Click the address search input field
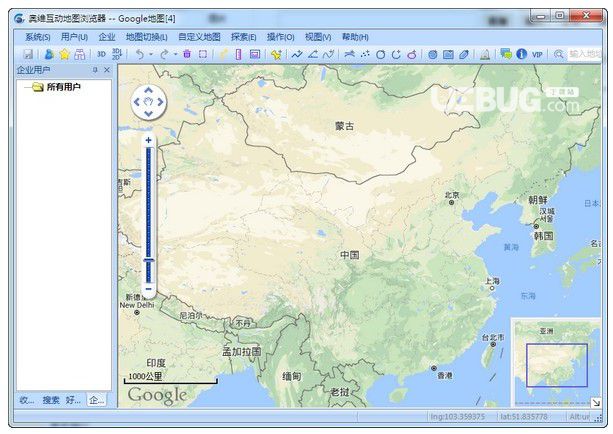 click(584, 54)
